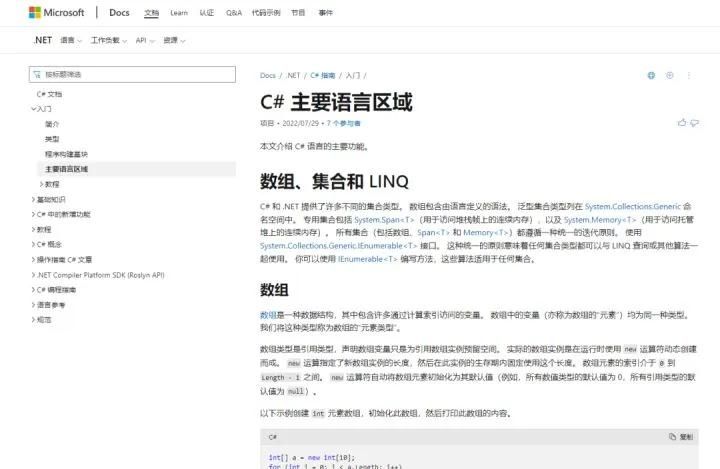Open the System.Memory<T> link
The height and width of the screenshot is (469, 720).
pos(600,220)
